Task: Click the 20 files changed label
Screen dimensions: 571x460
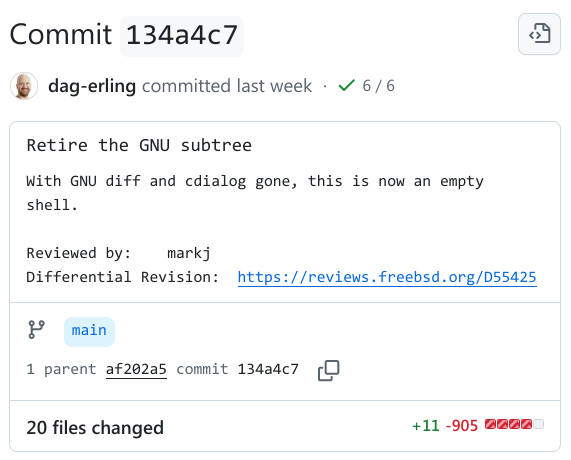Action: point(95,428)
